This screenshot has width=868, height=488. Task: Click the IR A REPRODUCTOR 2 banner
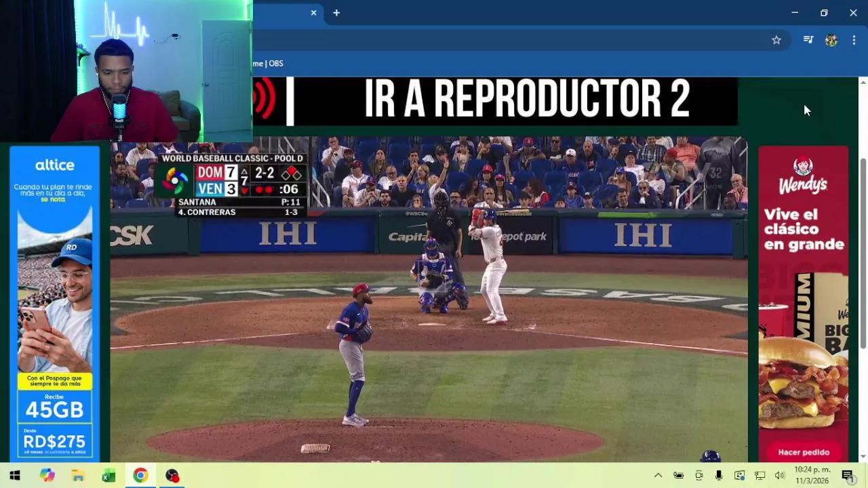(x=527, y=100)
